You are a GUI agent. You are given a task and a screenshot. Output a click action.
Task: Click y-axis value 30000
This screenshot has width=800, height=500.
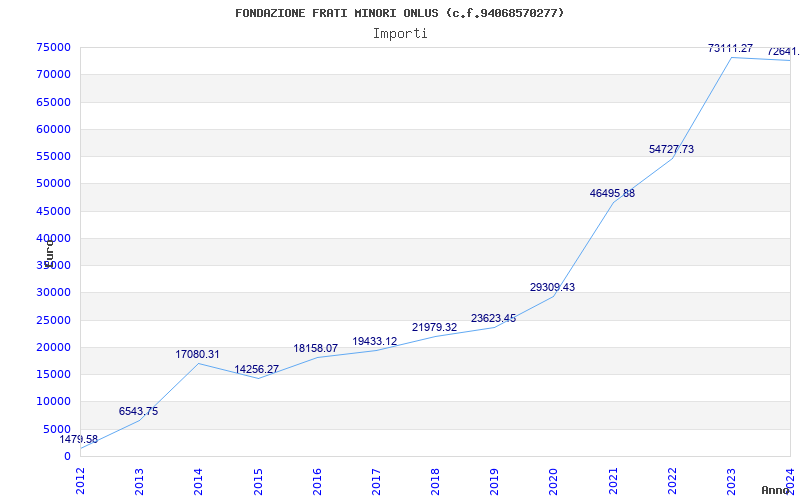click(54, 293)
